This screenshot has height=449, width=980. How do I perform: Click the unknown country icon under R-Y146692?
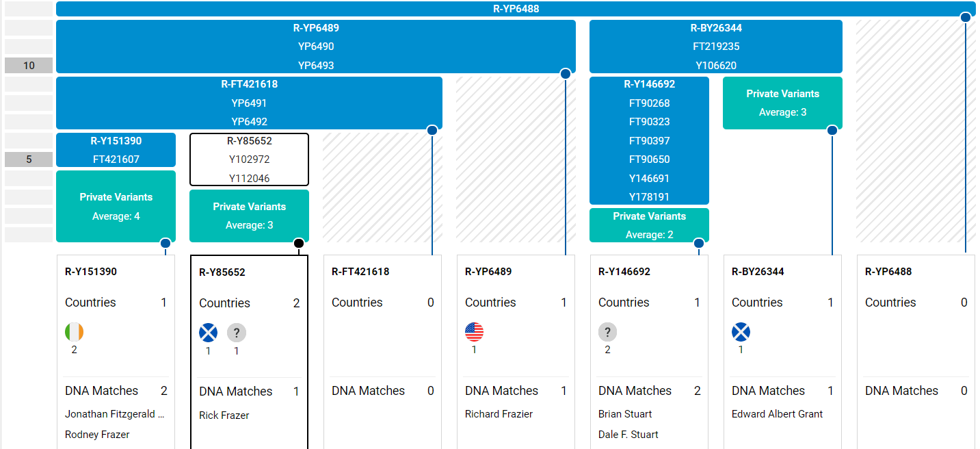click(x=607, y=332)
